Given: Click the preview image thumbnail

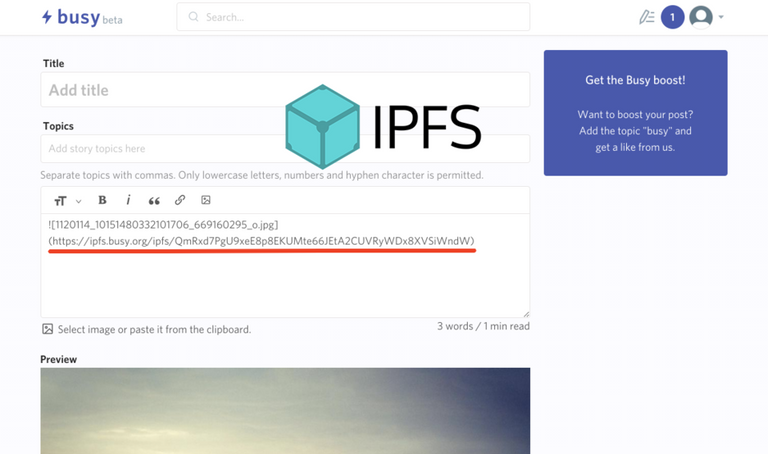Looking at the screenshot, I should [285, 410].
